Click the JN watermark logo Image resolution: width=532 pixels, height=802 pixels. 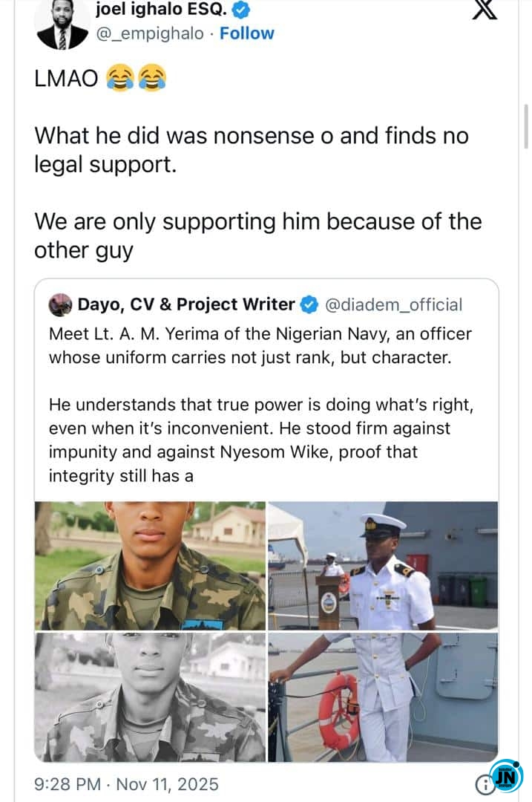[507, 777]
